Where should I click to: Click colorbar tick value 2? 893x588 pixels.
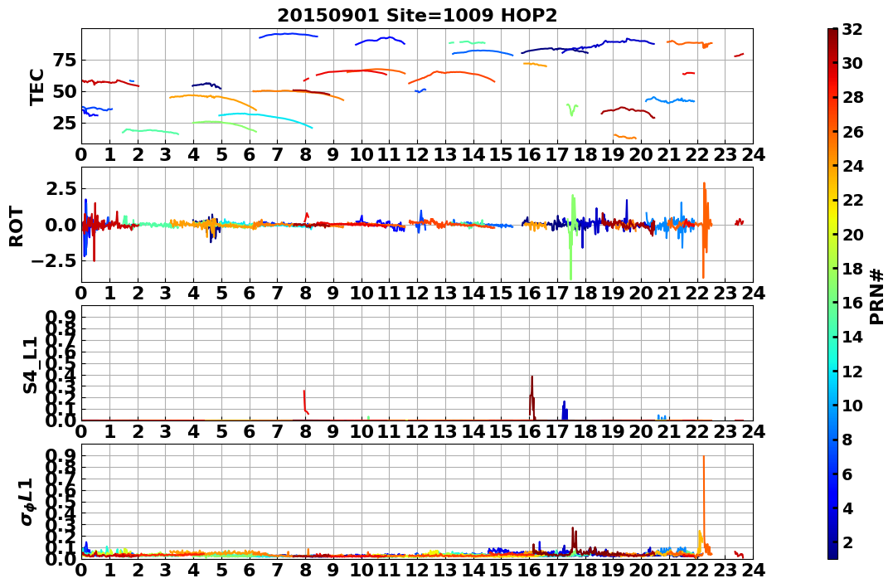click(847, 542)
